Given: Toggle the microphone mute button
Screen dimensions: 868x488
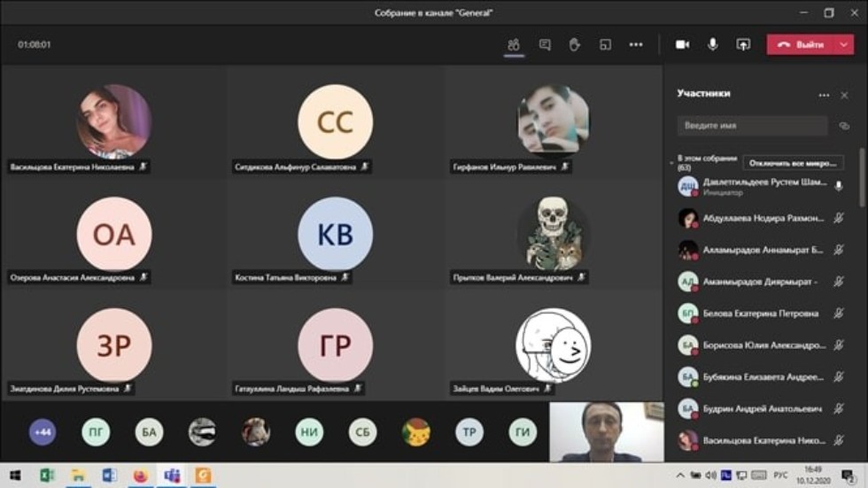Looking at the screenshot, I should coord(712,44).
